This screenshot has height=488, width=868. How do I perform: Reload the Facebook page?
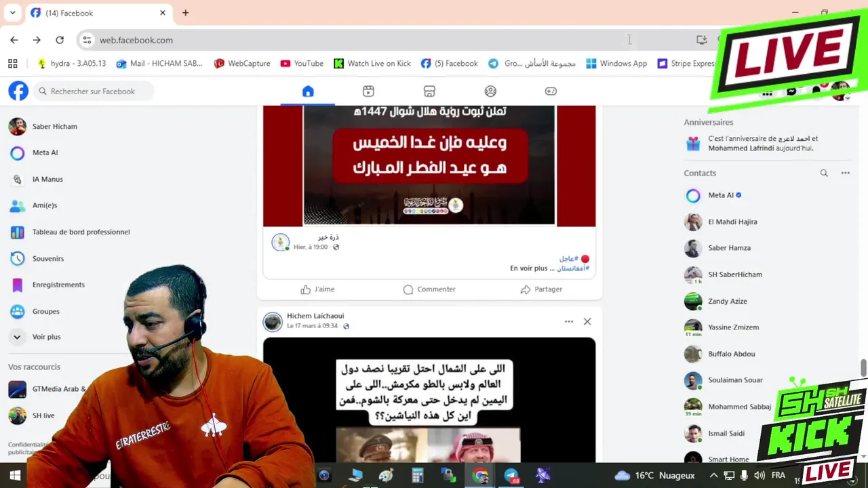[60, 40]
